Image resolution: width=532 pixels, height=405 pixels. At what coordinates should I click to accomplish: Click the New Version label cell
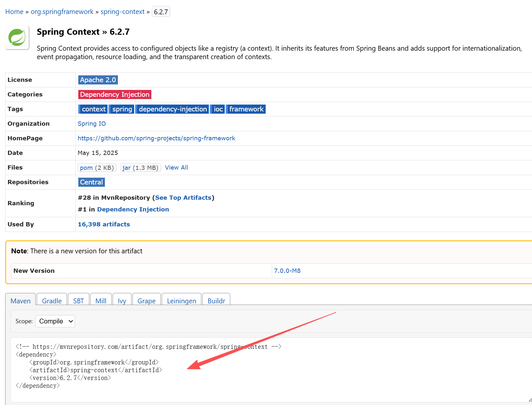pyautogui.click(x=141, y=271)
